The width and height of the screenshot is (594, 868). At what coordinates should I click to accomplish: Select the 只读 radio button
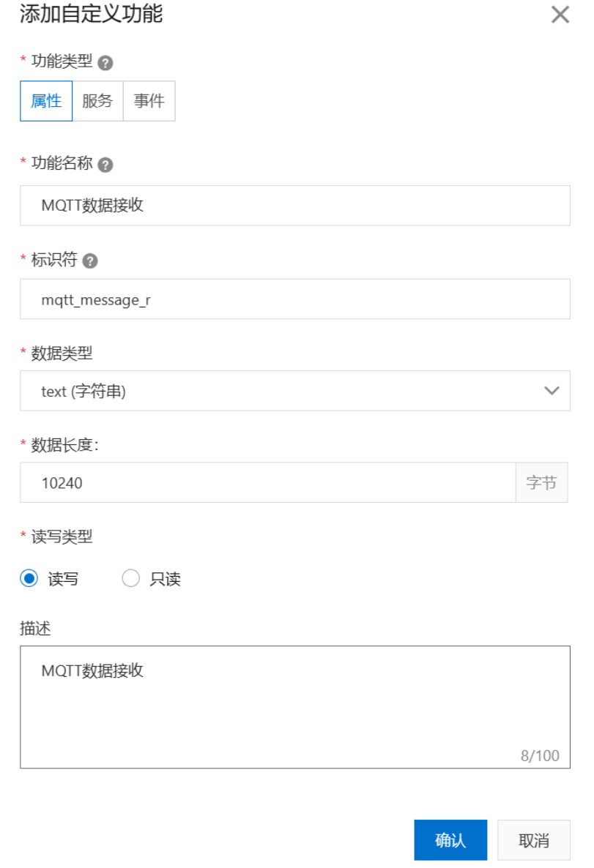(131, 578)
